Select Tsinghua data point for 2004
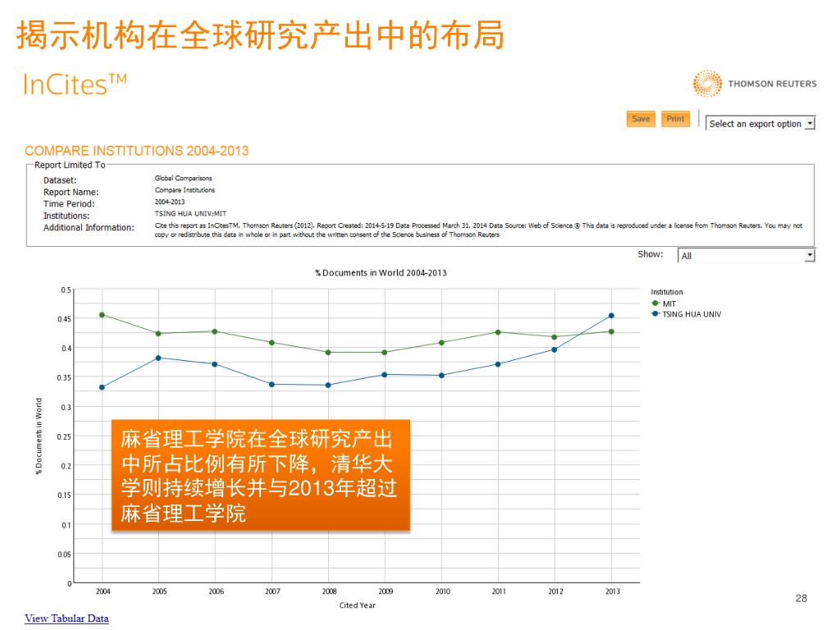Viewport: 840px width, 630px height. click(103, 387)
